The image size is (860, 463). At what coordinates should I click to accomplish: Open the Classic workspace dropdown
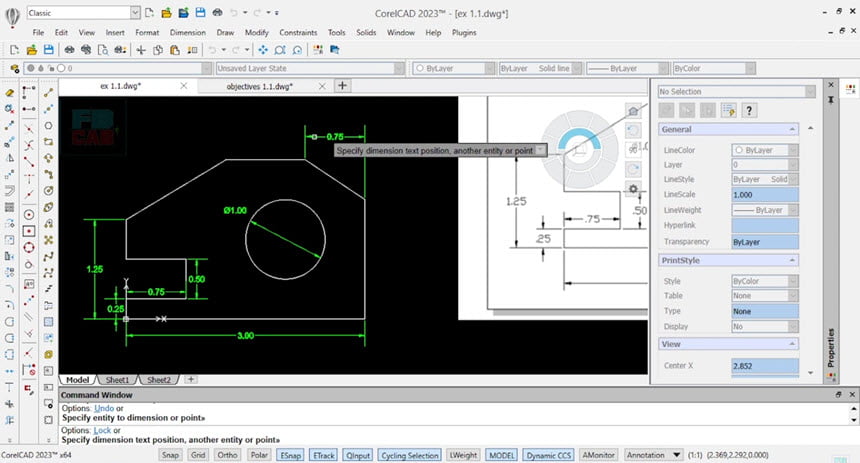click(x=135, y=13)
